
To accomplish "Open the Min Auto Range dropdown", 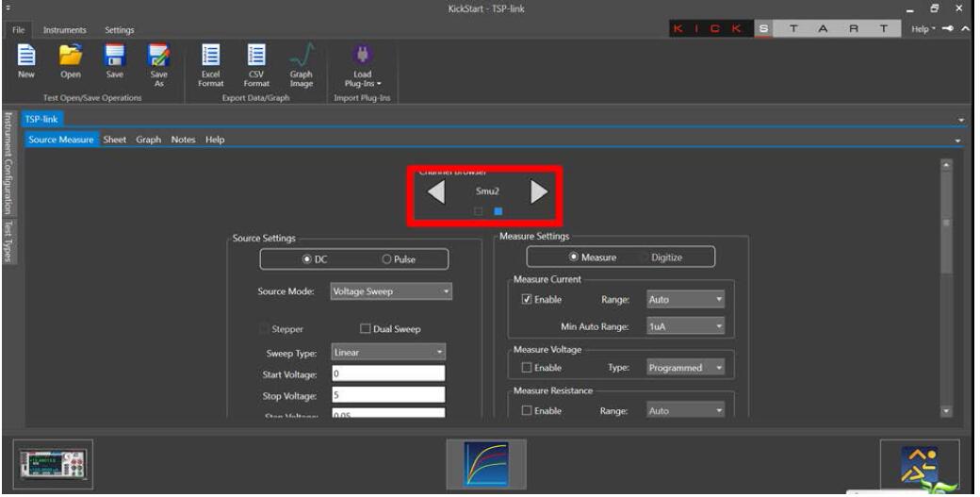I will click(x=685, y=326).
